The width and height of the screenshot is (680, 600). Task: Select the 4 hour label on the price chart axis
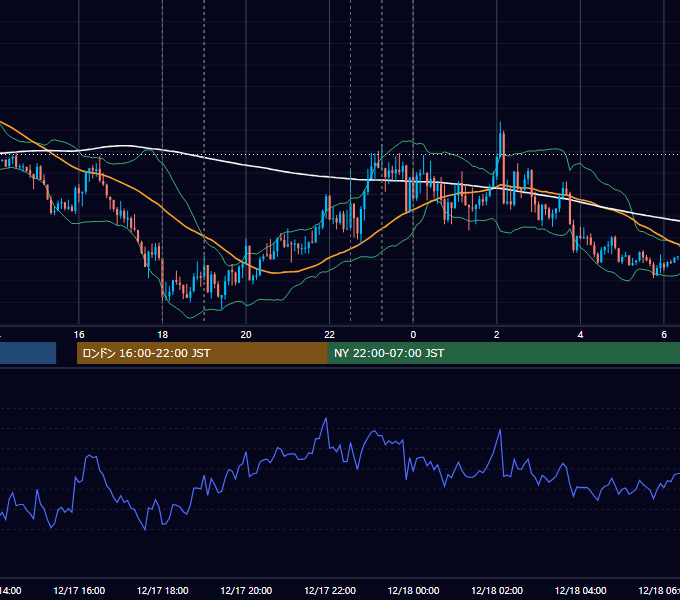pos(580,335)
